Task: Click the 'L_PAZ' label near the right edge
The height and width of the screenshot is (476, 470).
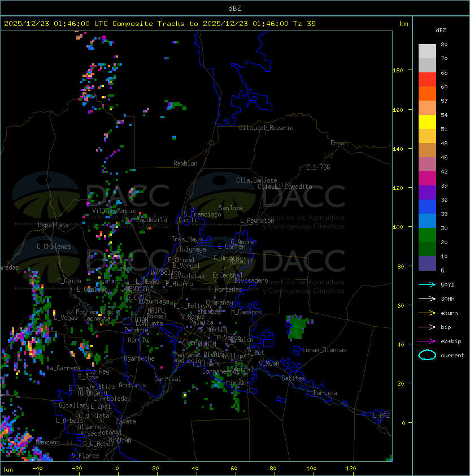Action: [x=381, y=416]
